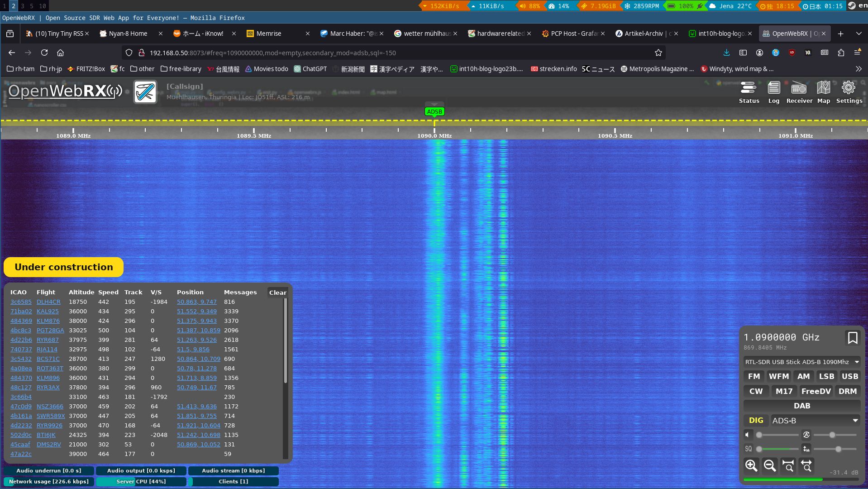
Task: Select LSB demodulation mode
Action: 826,376
